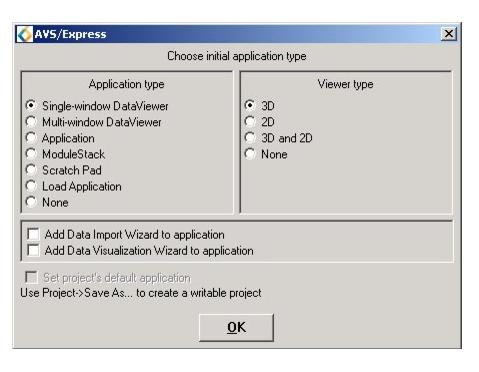Click the Add Data Import Wizard label text
Viewport: 479px width, 372px height.
[x=134, y=235]
